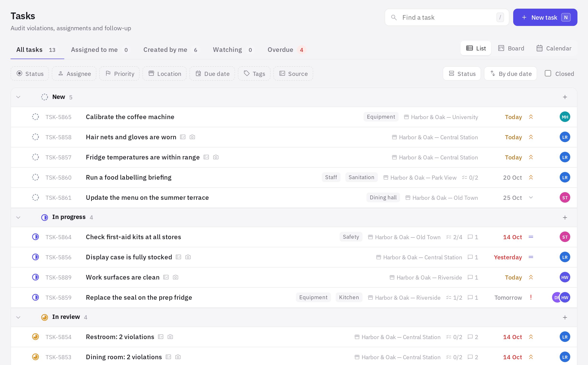
Task: Add a task to In progress group
Action: (x=564, y=218)
